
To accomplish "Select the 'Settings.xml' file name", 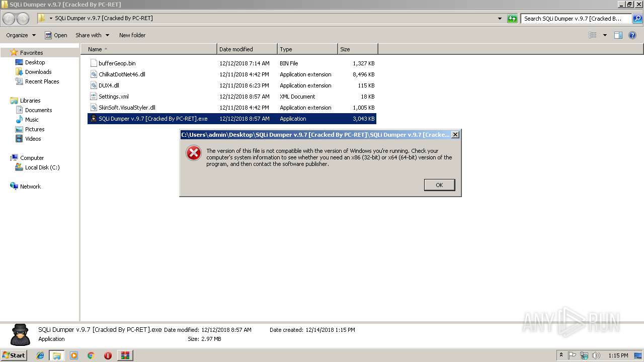I will click(113, 97).
